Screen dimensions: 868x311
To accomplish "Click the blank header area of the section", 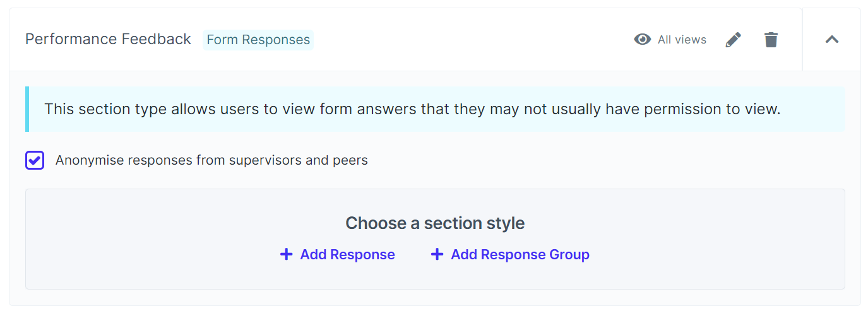I will (x=473, y=40).
